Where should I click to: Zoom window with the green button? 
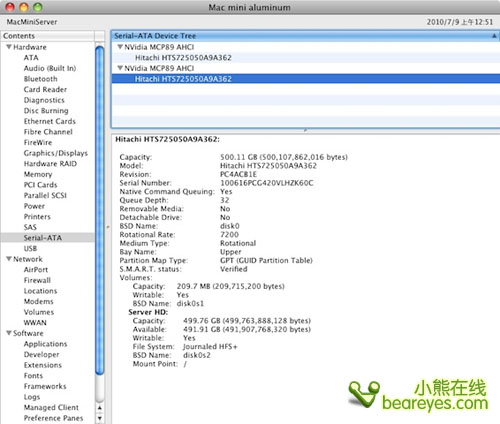38,7
